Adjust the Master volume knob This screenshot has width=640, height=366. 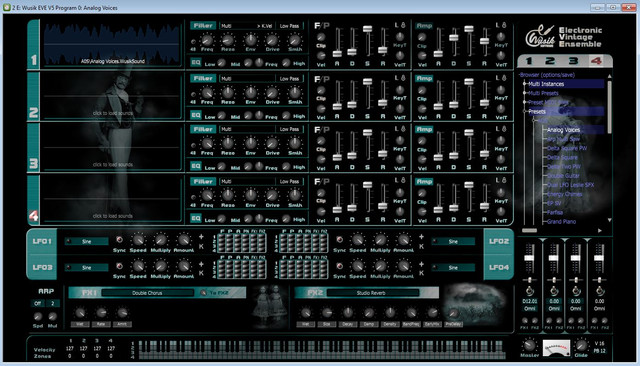[x=529, y=345]
